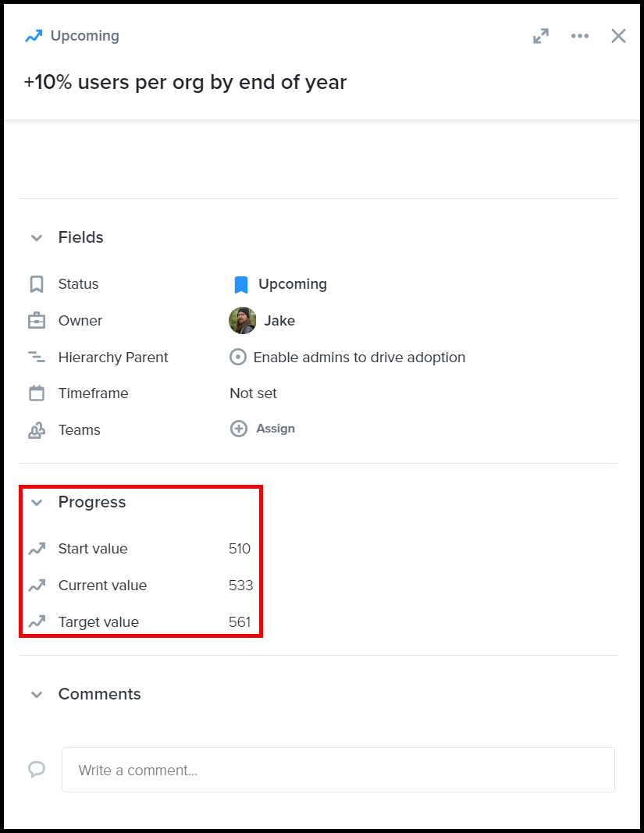Screen dimensions: 644x833
Task: Collapse the Comments section
Action: pyautogui.click(x=37, y=694)
